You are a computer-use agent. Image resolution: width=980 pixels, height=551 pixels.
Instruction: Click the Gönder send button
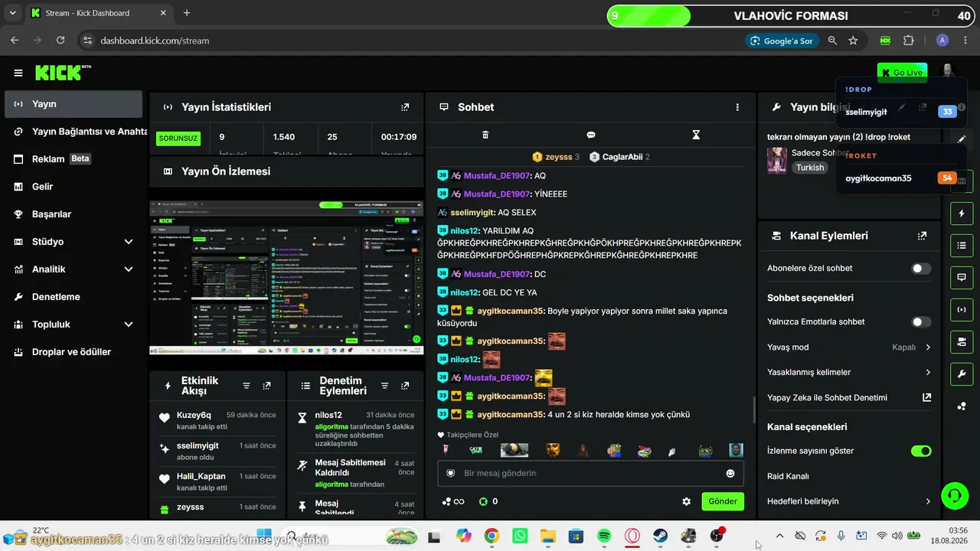tap(723, 501)
